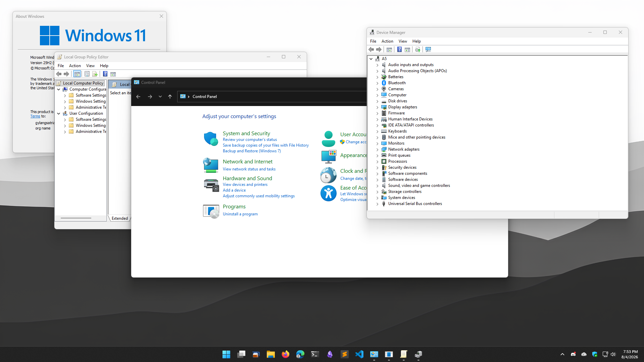644x362 pixels.
Task: Switch to Extended tab in Group Policy Editor
Action: pos(120,218)
